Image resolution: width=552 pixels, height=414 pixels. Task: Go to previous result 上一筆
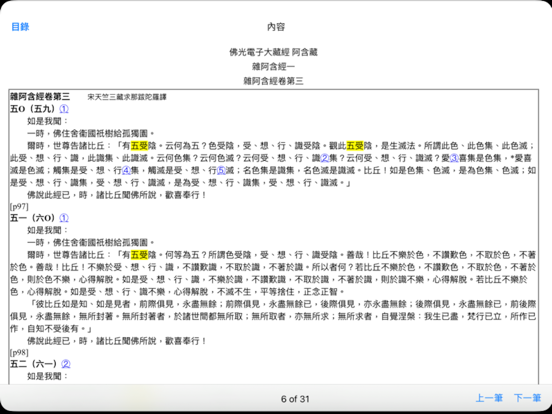point(489,398)
